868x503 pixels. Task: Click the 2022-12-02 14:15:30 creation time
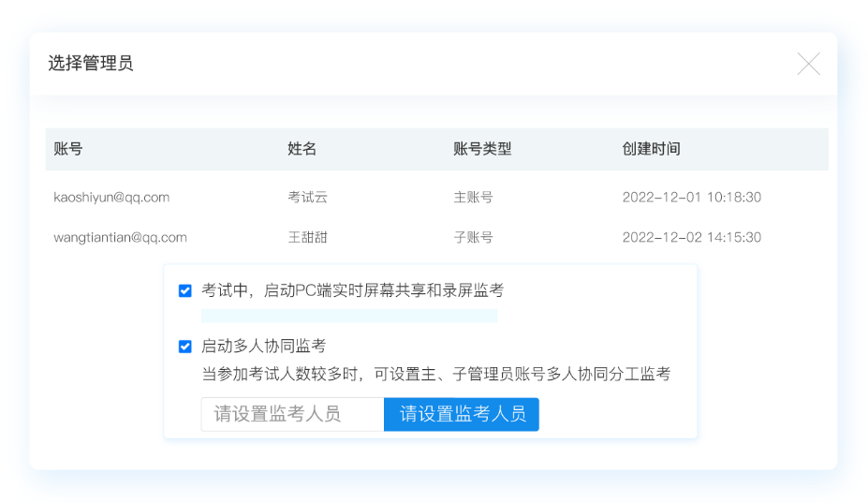pos(691,238)
